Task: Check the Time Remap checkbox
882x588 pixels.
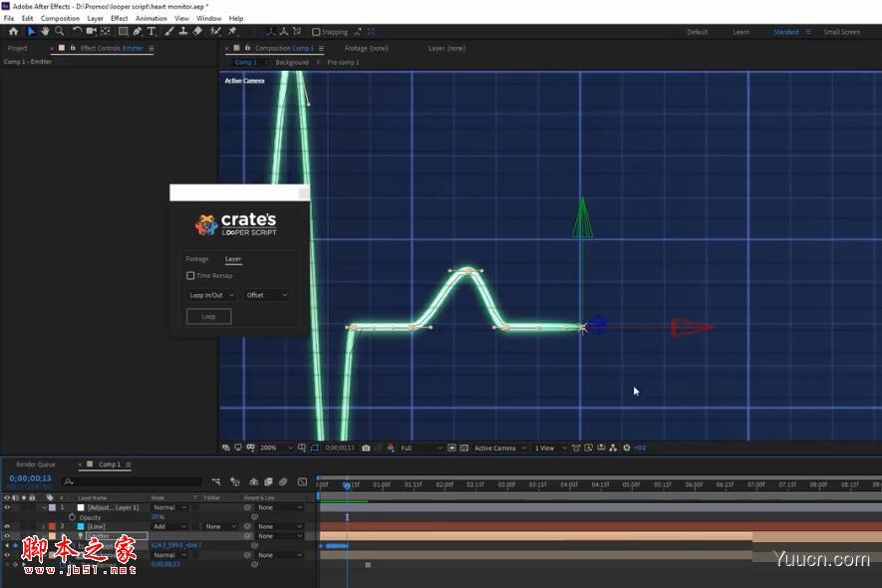Action: coord(190,276)
